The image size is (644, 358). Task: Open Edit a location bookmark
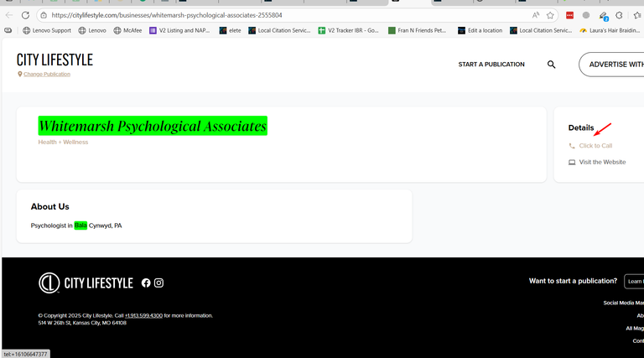480,30
